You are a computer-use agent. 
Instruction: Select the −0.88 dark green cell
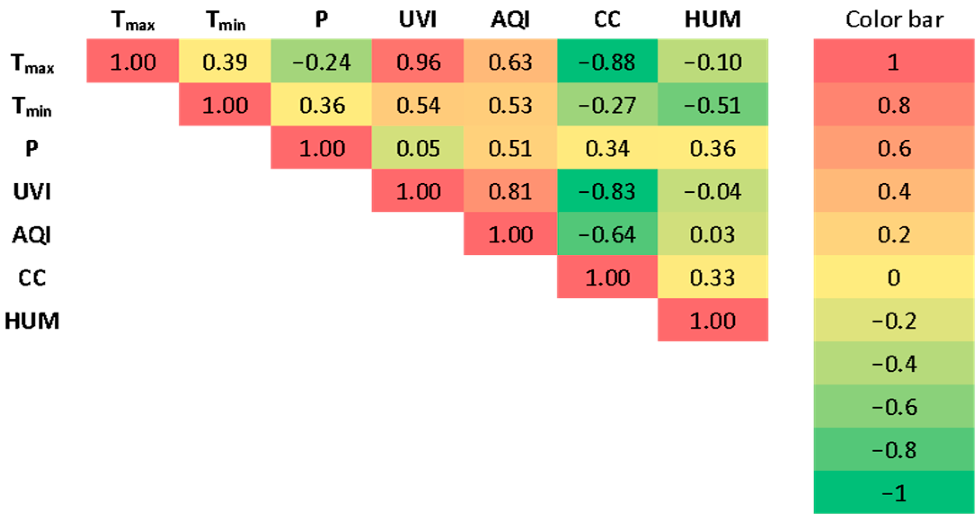(x=607, y=62)
